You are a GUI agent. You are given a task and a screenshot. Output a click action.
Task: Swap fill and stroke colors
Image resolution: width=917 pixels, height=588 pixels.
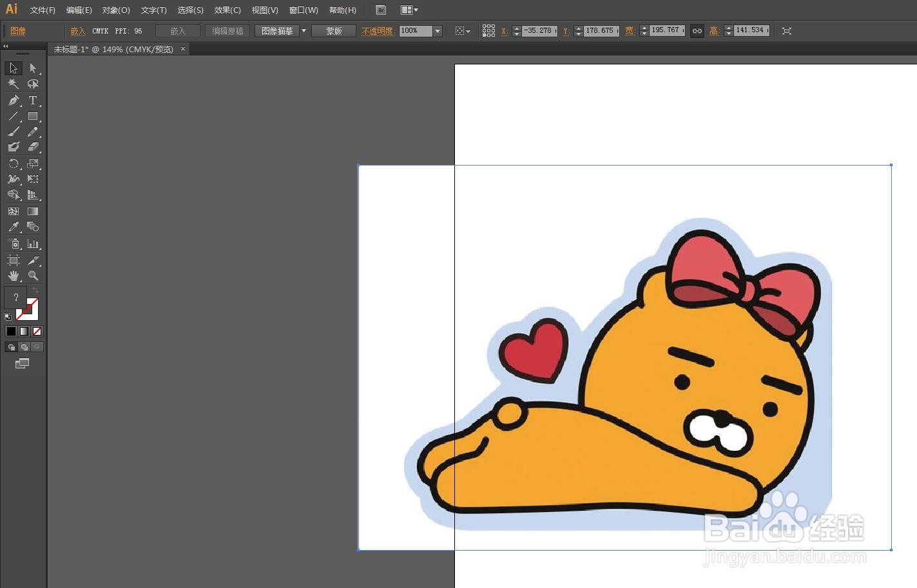[35, 290]
